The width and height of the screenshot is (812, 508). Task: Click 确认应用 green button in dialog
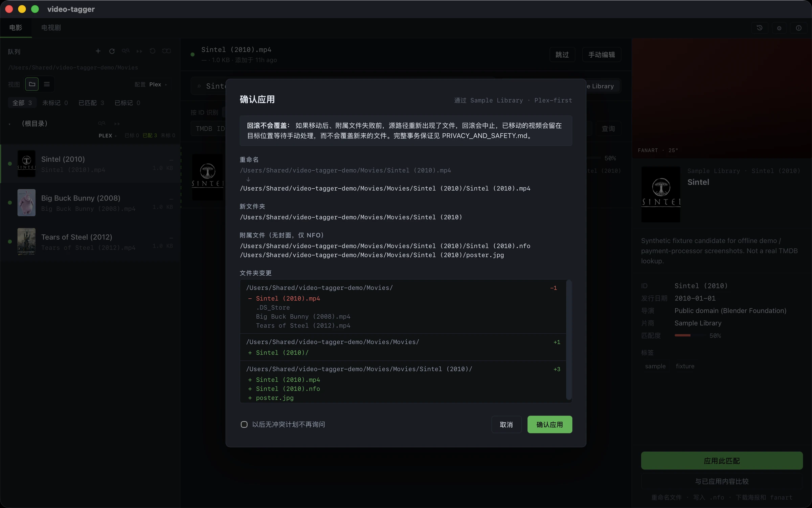click(550, 424)
